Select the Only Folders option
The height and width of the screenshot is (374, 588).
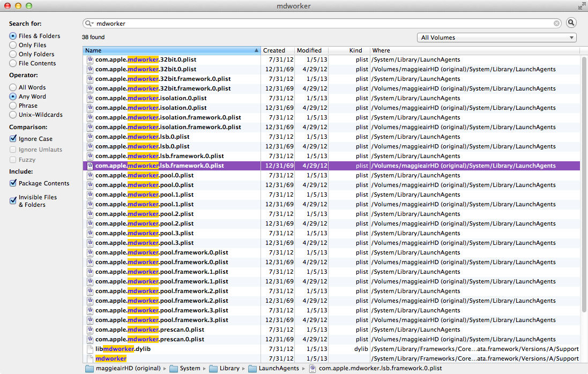(x=13, y=54)
